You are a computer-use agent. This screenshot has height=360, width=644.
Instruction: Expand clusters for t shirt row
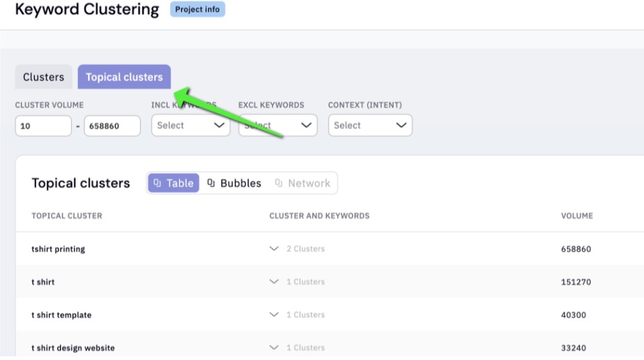[x=274, y=282]
